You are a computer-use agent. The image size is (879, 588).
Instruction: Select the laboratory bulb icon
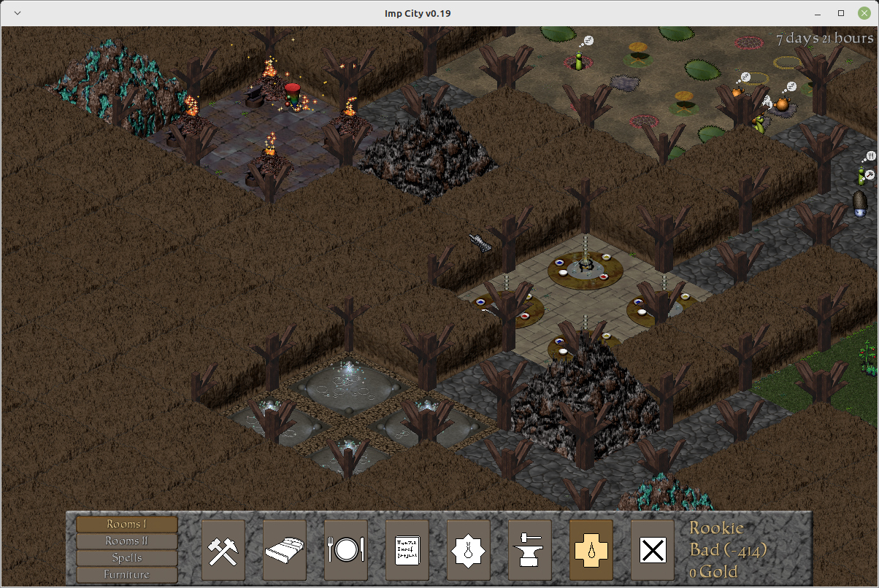pos(468,550)
